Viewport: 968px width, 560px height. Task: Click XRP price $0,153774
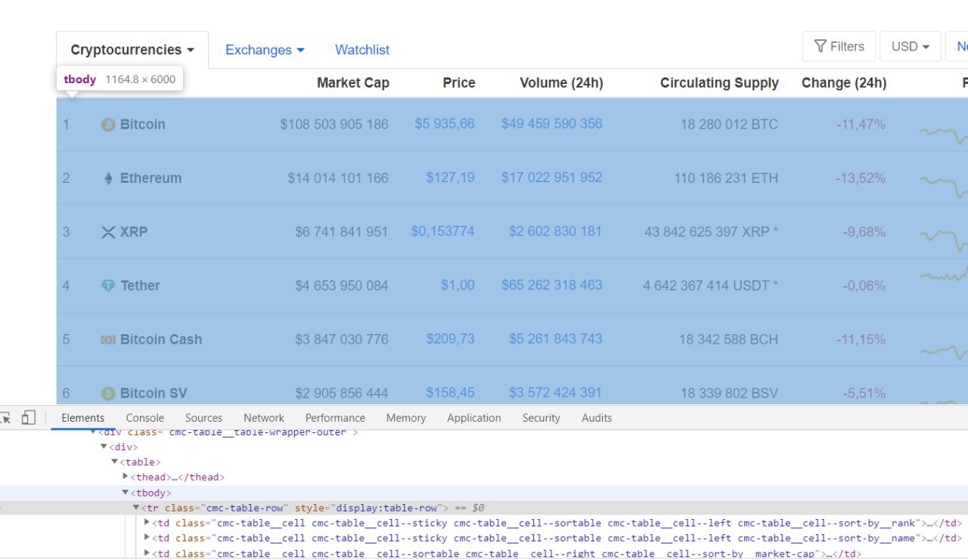pyautogui.click(x=443, y=231)
